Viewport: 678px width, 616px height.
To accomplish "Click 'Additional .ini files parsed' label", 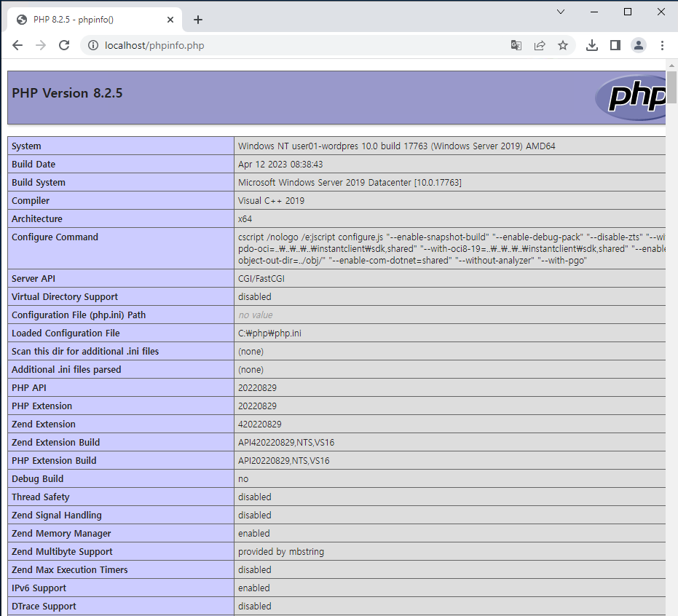I will pos(66,370).
